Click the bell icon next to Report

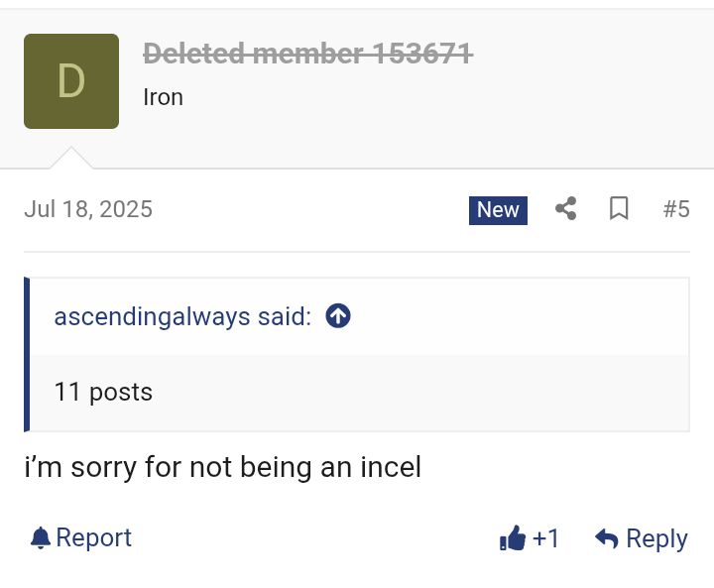click(x=40, y=537)
